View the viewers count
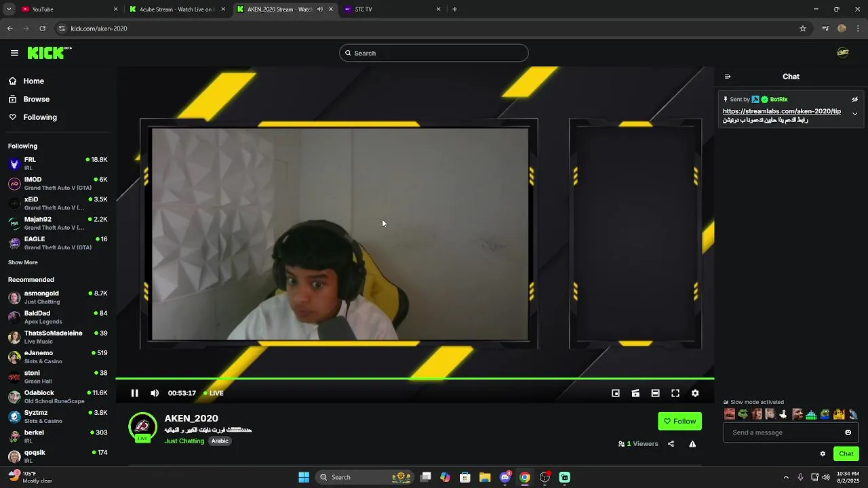This screenshot has width=868, height=488. tap(638, 444)
